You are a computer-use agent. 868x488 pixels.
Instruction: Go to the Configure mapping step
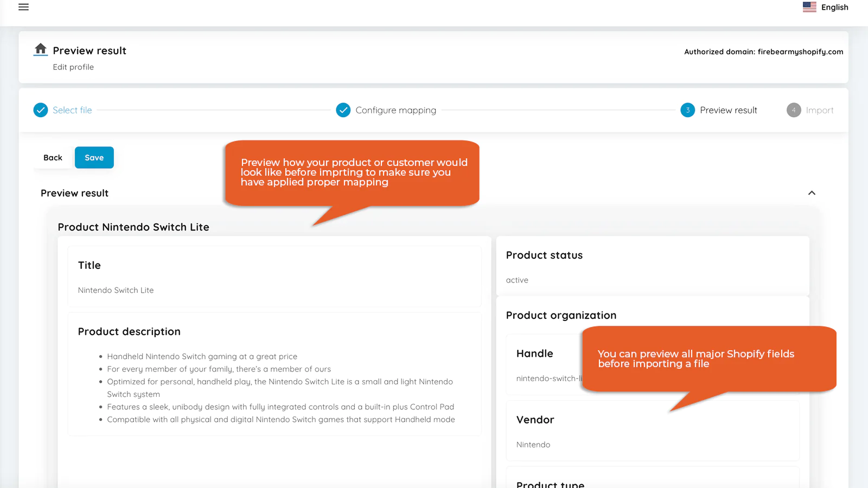click(395, 110)
